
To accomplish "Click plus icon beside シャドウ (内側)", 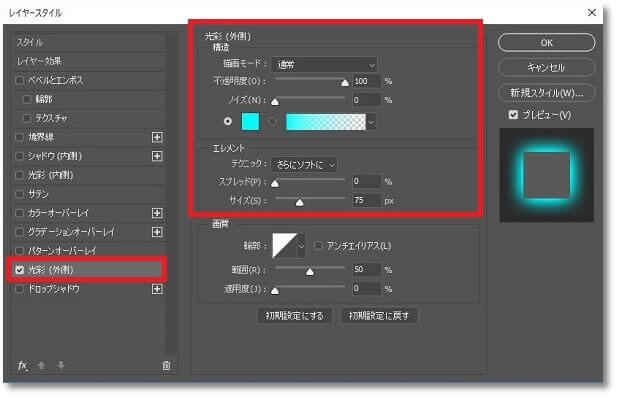I will pos(157,156).
